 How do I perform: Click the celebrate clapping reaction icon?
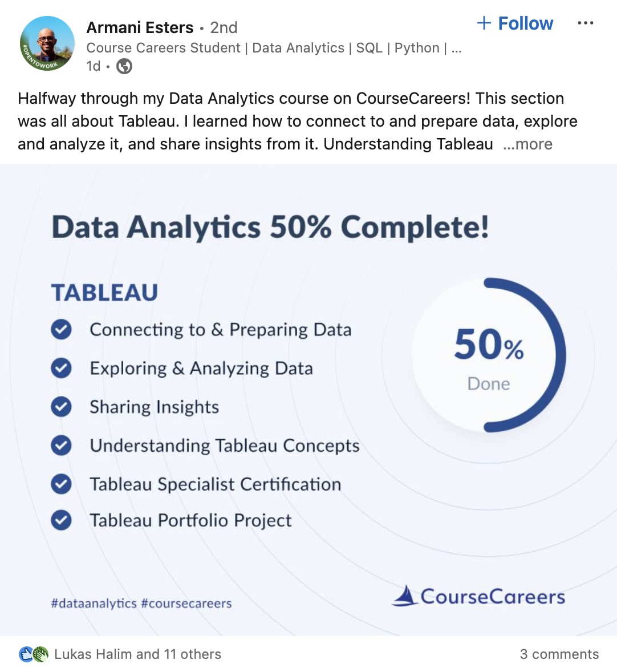tap(41, 654)
